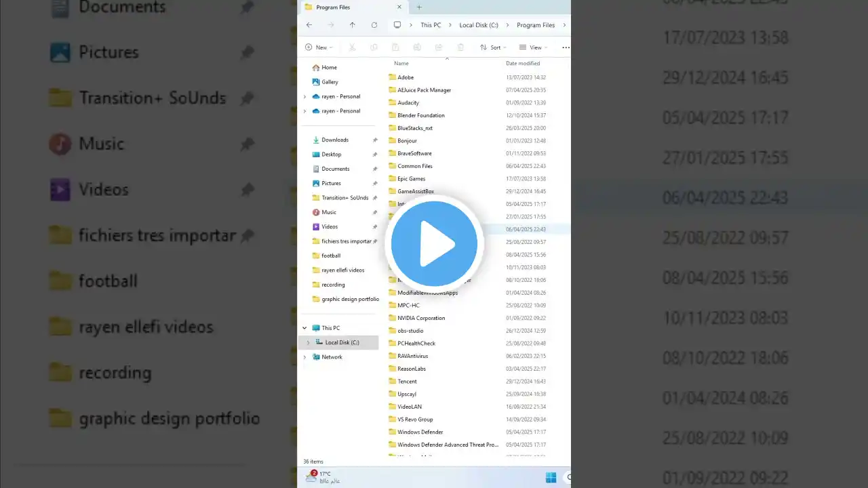Open the See more three-dots menu
The image size is (868, 488).
pos(566,47)
